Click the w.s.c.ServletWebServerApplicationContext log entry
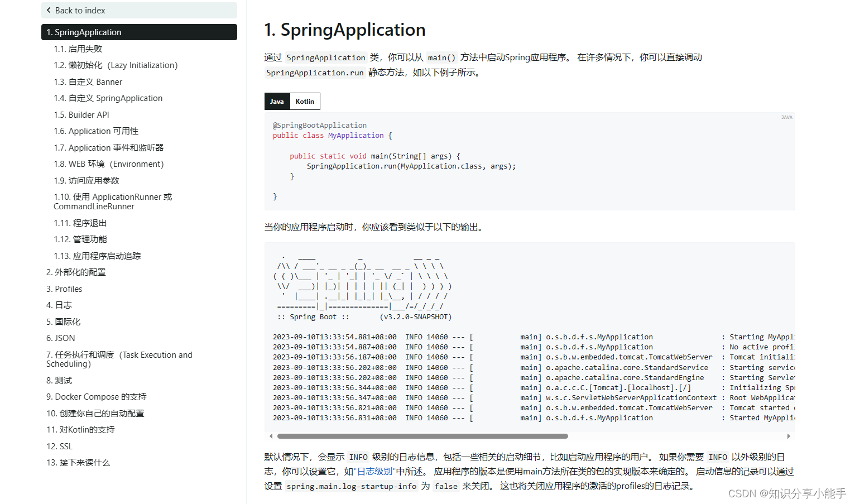Image resolution: width=855 pixels, height=504 pixels. tap(631, 398)
